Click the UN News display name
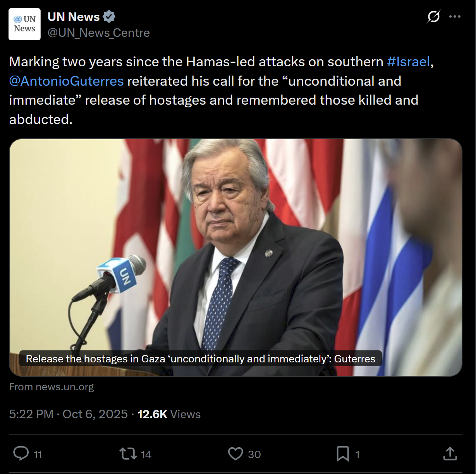Viewport: 476px width, 474px height. (74, 17)
